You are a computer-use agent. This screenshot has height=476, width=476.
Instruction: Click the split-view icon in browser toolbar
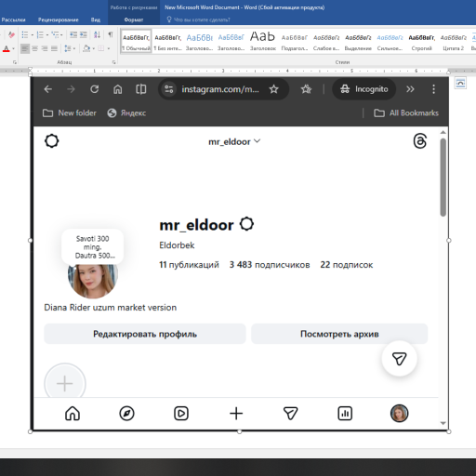140,89
